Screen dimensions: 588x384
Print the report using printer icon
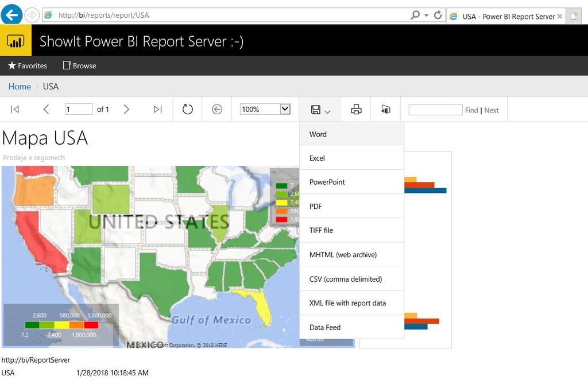click(x=356, y=109)
